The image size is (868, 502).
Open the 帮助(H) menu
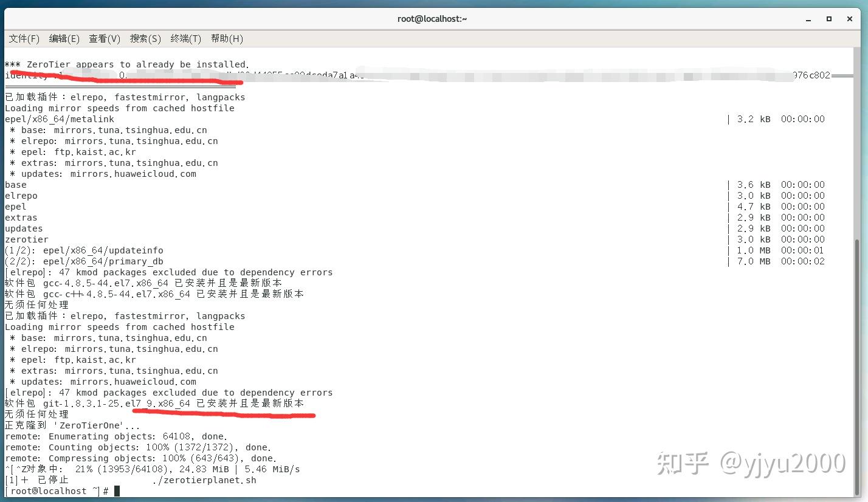pyautogui.click(x=227, y=38)
